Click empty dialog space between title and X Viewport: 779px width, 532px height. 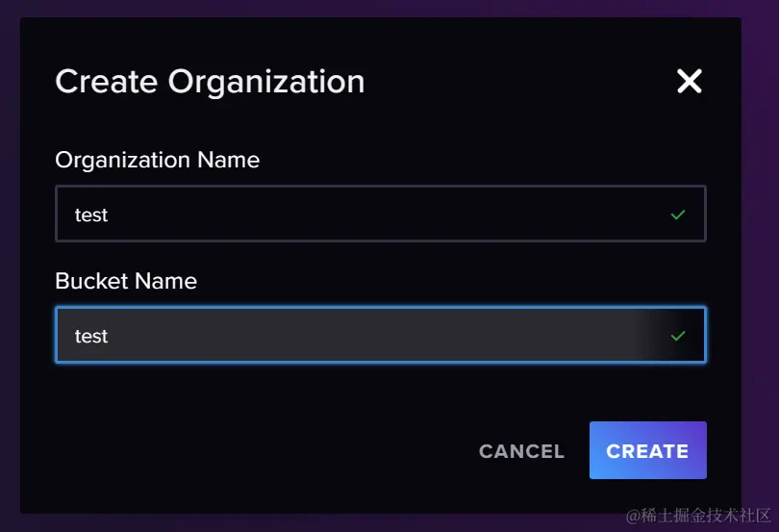click(519, 81)
